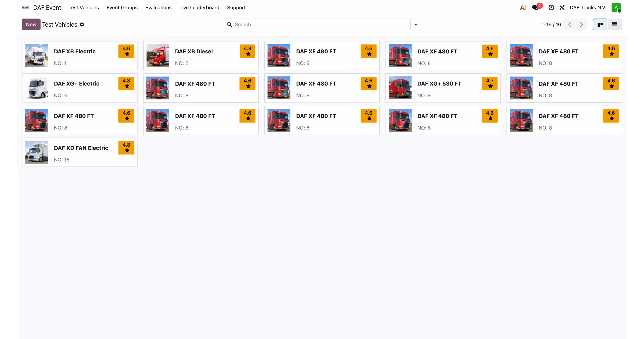Click the 4.7 rating badge on DAF XG+ 530 FT
Viewport: 644px width, 339px height.
tap(490, 83)
